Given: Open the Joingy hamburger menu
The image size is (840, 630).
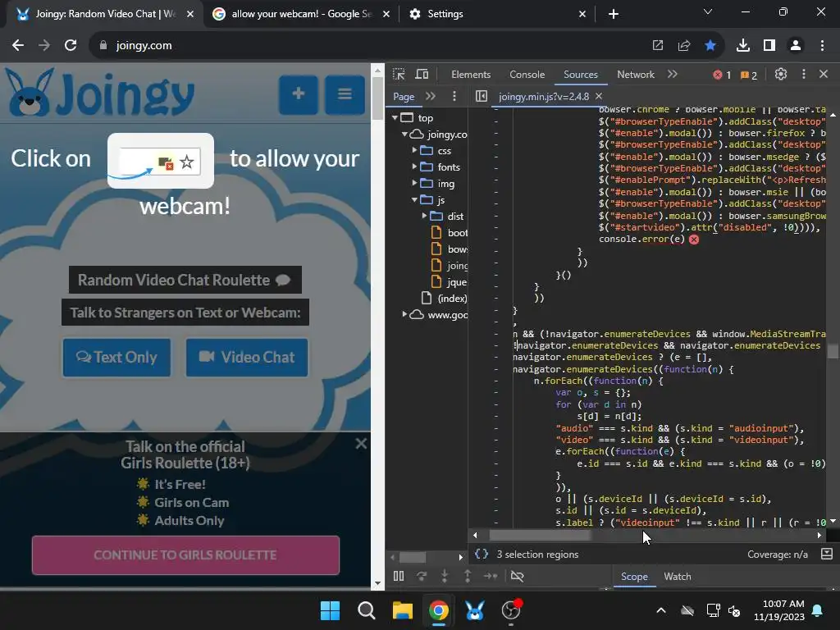Looking at the screenshot, I should (345, 94).
